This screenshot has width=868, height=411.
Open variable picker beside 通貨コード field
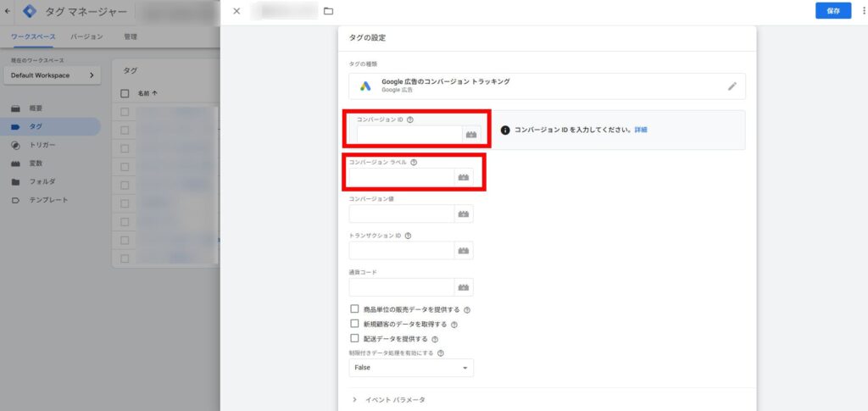[x=464, y=287]
